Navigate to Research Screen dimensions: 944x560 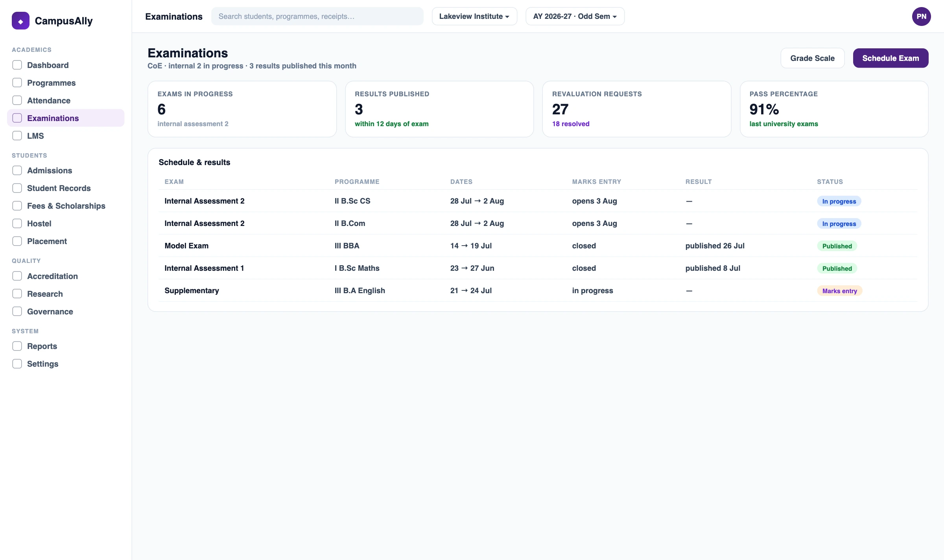(66, 294)
